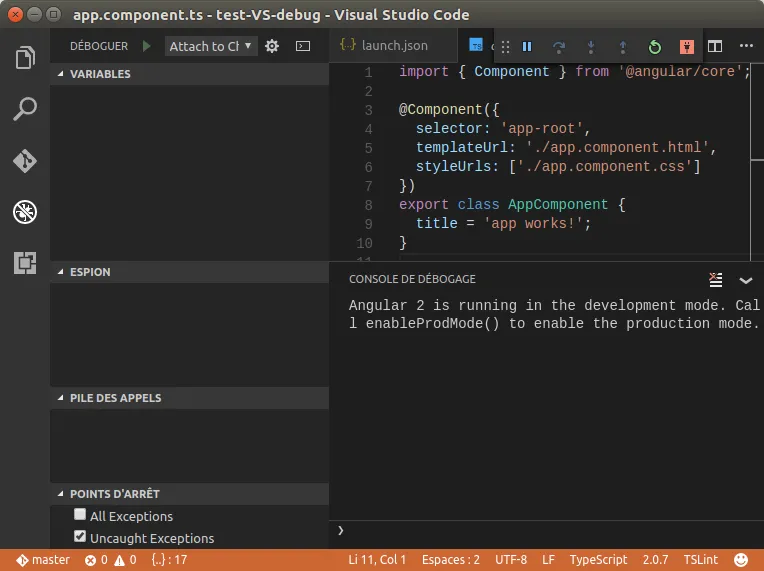This screenshot has height=571, width=764.
Task: Click the './app.component.html' string in the code
Action: tap(617, 148)
